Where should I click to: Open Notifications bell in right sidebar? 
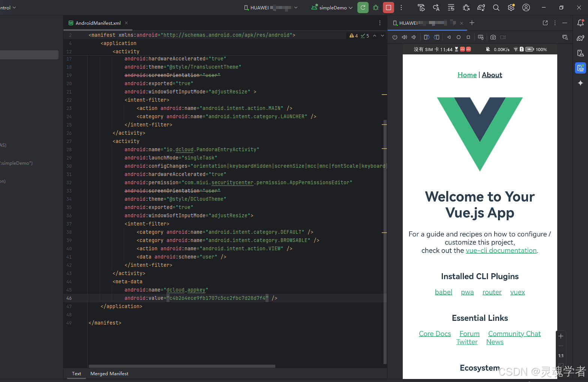click(x=580, y=23)
